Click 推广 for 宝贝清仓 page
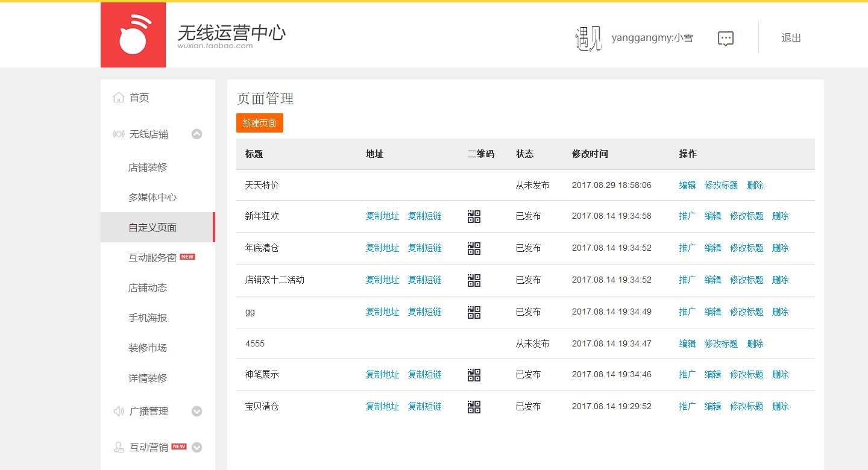The height and width of the screenshot is (470, 868). (687, 407)
